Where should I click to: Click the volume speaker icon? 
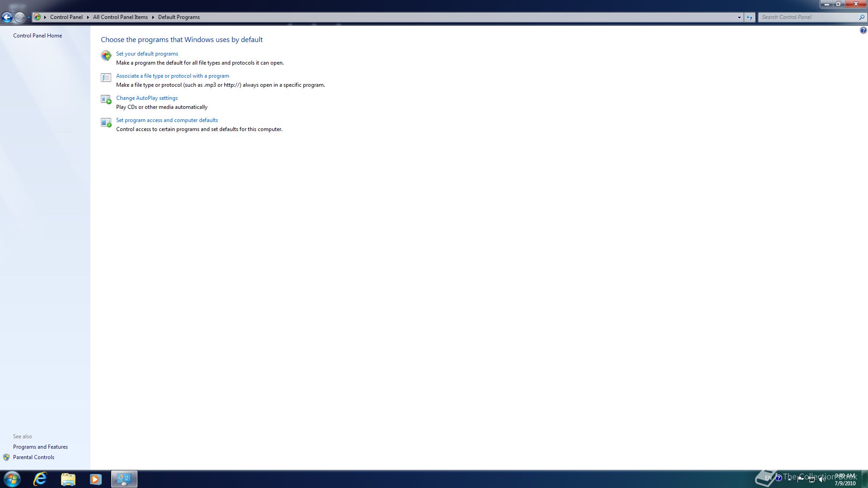(822, 479)
